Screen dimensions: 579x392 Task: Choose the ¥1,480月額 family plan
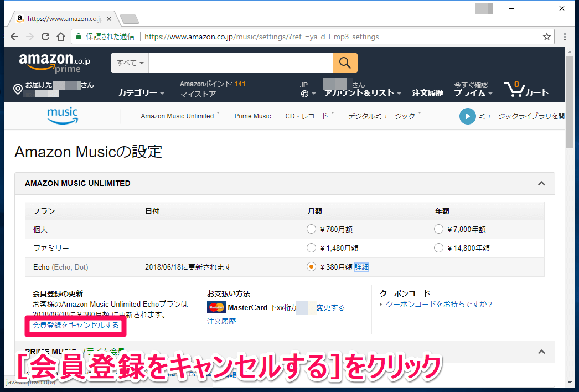tap(311, 247)
